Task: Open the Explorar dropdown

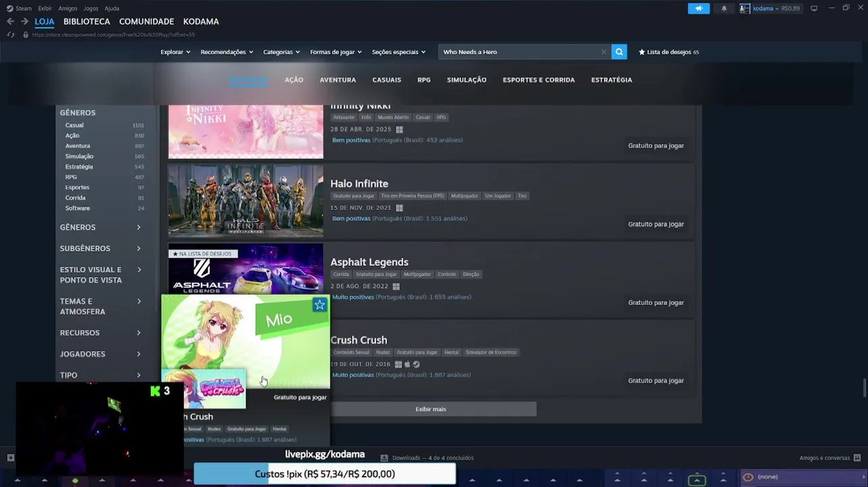Action: tap(175, 52)
